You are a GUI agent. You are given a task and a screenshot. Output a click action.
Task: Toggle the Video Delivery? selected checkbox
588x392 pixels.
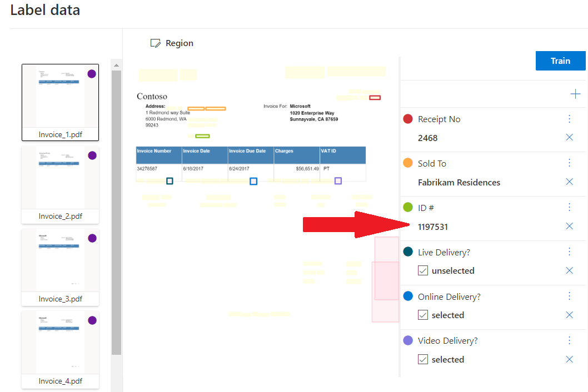(423, 359)
